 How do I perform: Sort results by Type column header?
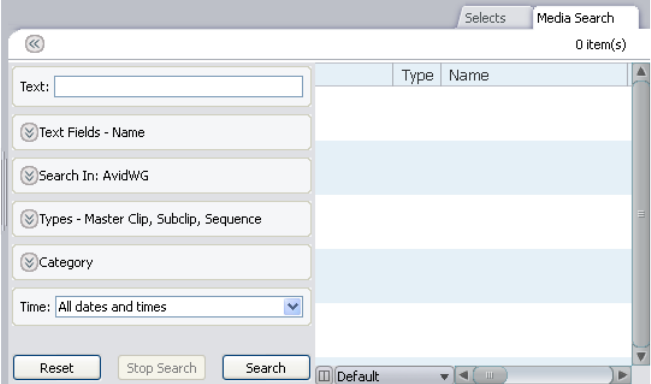[417, 75]
